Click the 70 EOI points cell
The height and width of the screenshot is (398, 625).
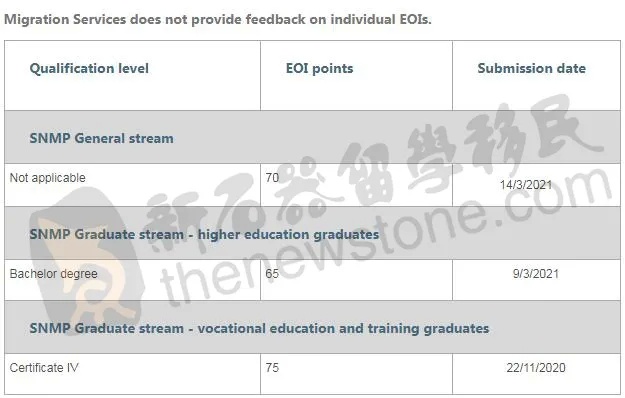pos(272,178)
